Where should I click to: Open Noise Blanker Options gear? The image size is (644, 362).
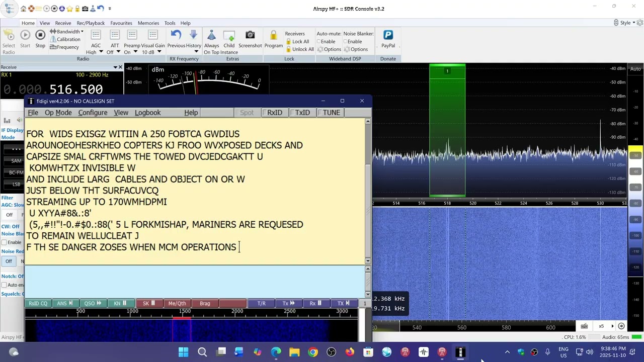(355, 49)
